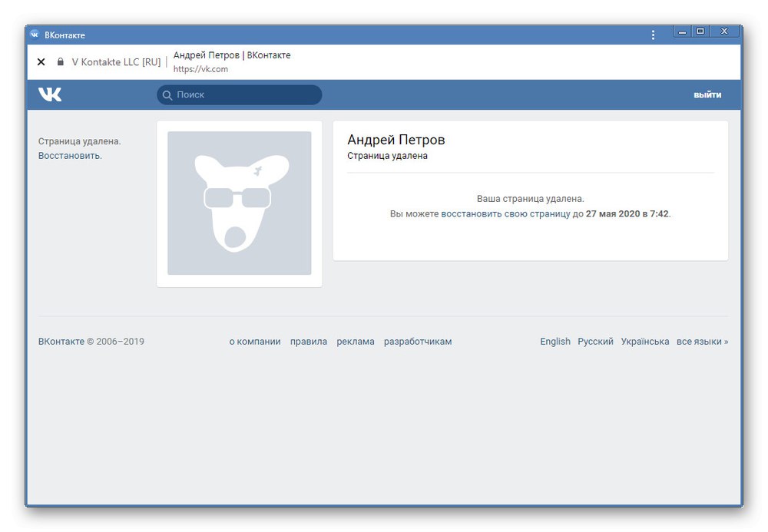Image resolution: width=768 pixels, height=532 pixels.
Task: Focus the Поиск search field
Action: point(239,95)
